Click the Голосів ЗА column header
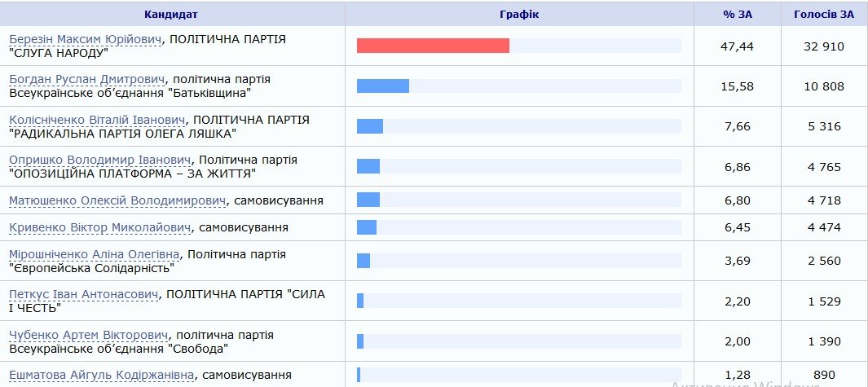The height and width of the screenshot is (387, 868). pyautogui.click(x=825, y=15)
